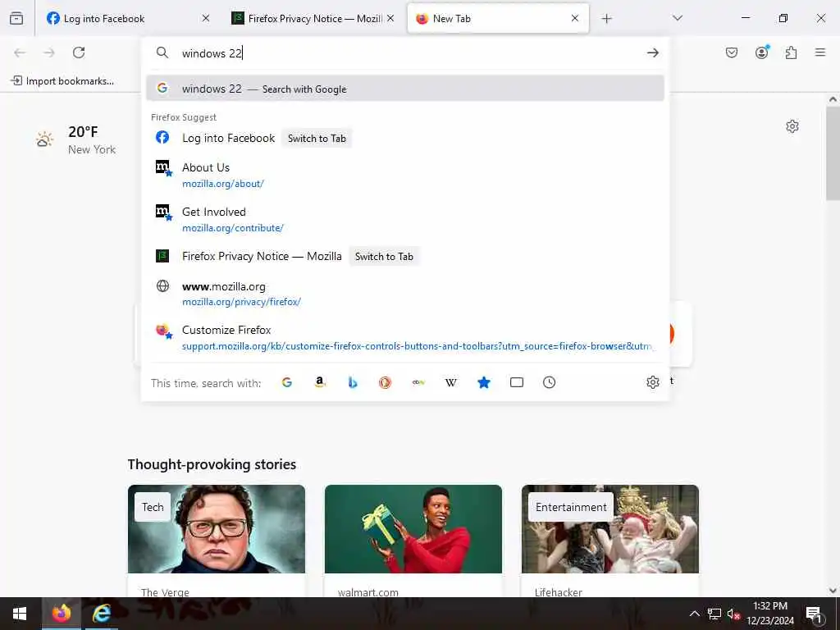Open Windows Start menu
Viewport: 840px width, 630px height.
point(20,614)
